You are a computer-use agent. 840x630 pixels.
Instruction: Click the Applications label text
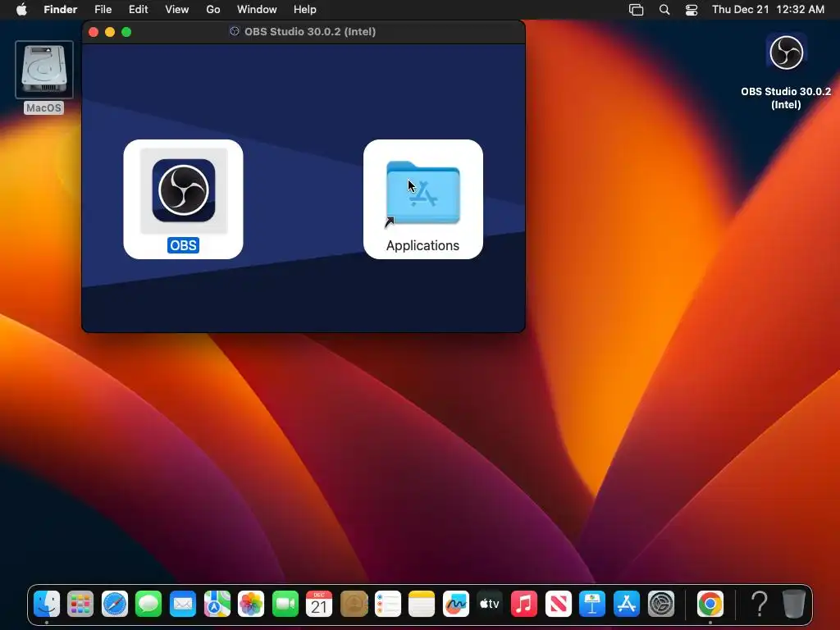tap(422, 245)
